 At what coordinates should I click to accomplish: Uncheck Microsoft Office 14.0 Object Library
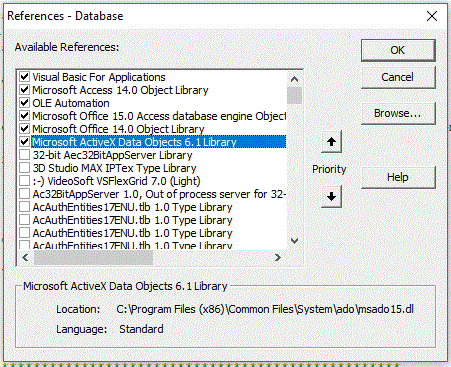click(x=24, y=129)
